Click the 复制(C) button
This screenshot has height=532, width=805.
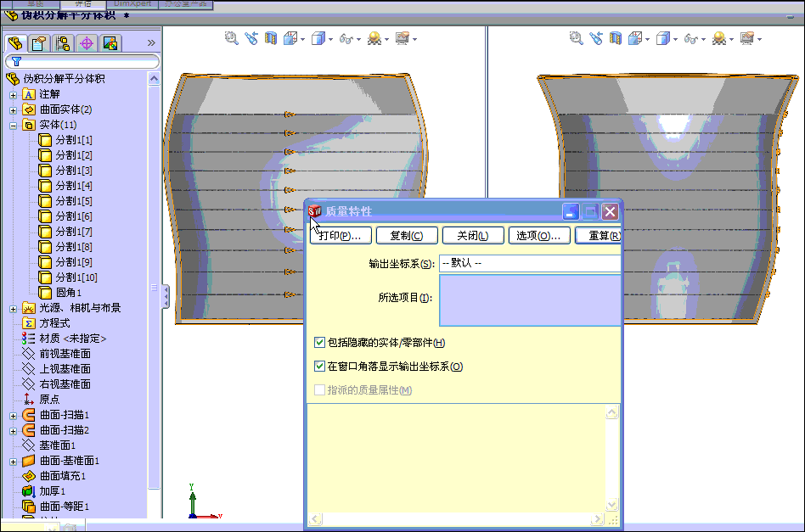click(x=407, y=236)
